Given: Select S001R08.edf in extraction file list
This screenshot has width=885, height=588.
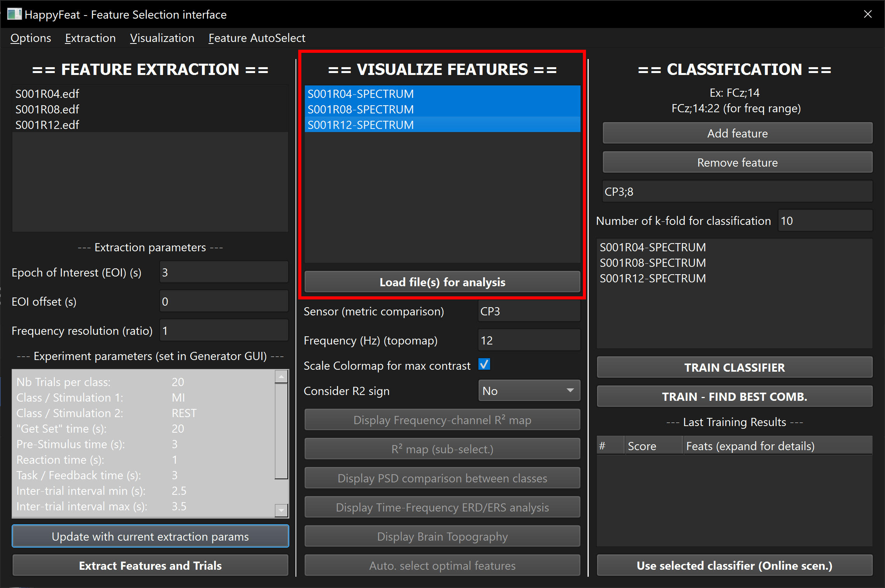Looking at the screenshot, I should pyautogui.click(x=150, y=109).
